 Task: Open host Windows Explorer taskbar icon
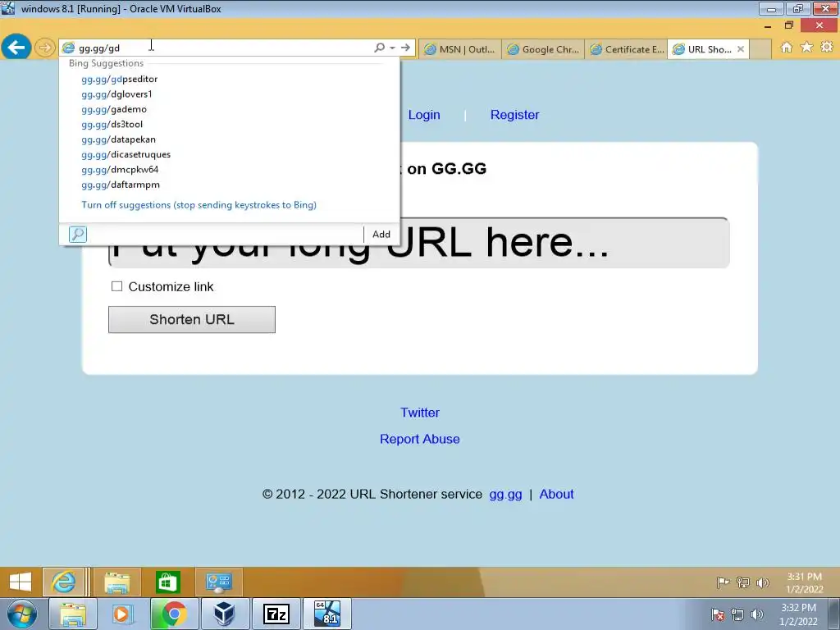pos(73,614)
